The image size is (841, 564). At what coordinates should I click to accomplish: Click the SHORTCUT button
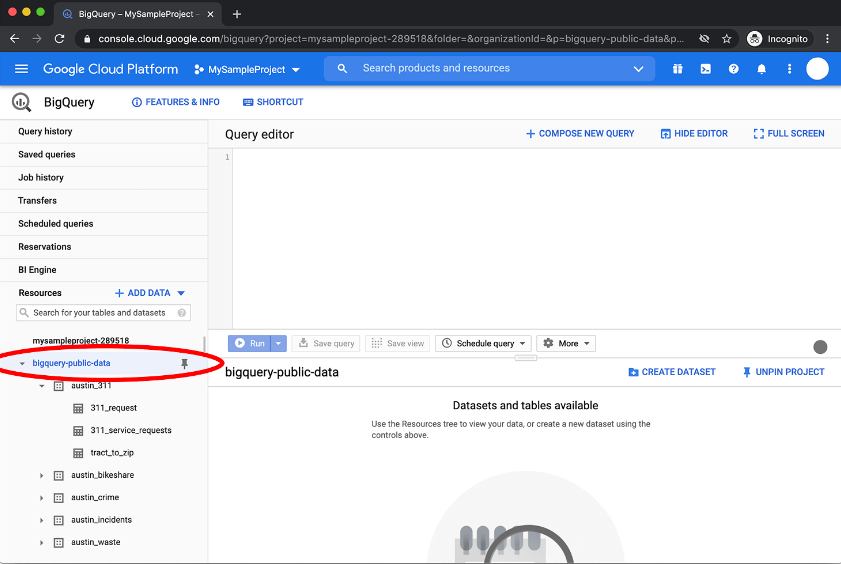coord(273,102)
